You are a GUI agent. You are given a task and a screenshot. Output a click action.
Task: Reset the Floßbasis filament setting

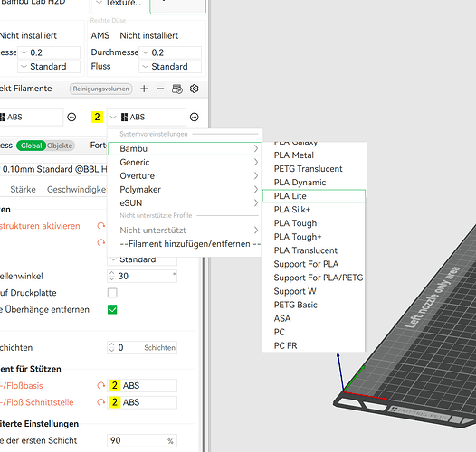100,386
